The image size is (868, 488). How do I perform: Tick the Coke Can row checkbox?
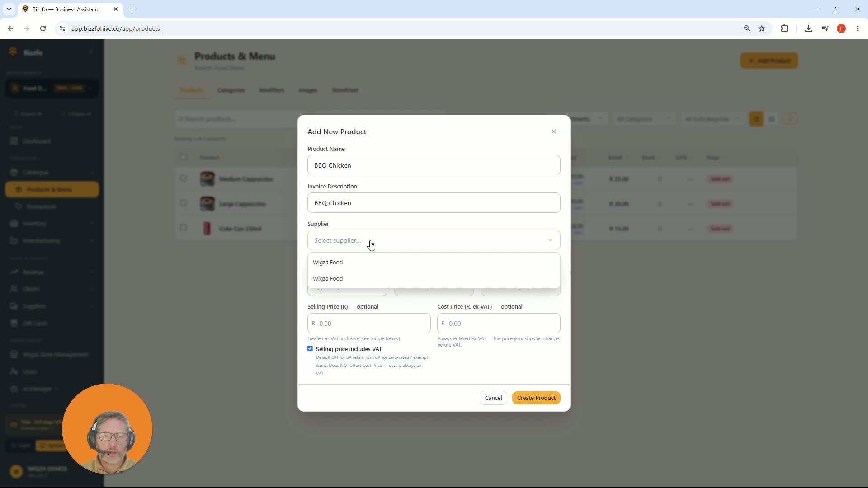tap(183, 228)
